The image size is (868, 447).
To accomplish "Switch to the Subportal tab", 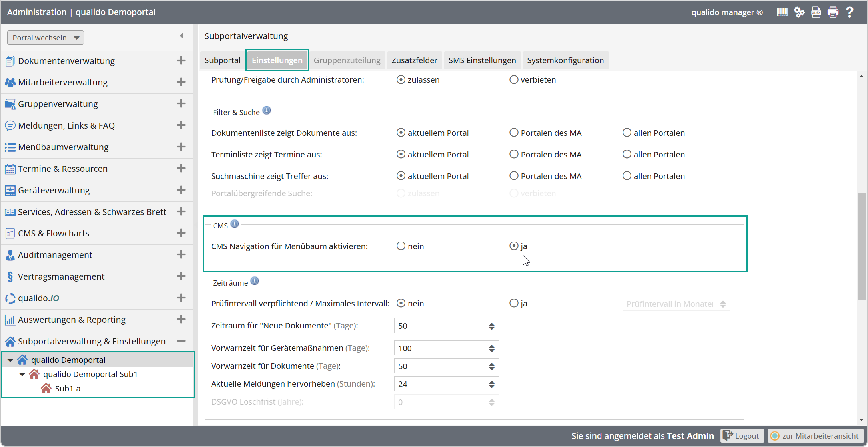I will [x=222, y=60].
